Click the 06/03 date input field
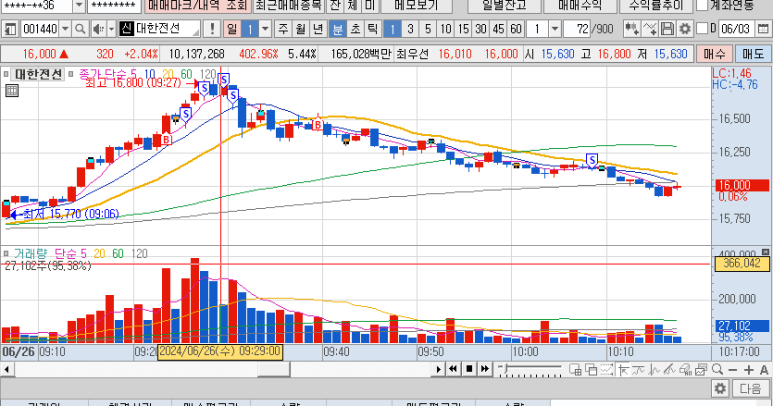 (x=737, y=29)
